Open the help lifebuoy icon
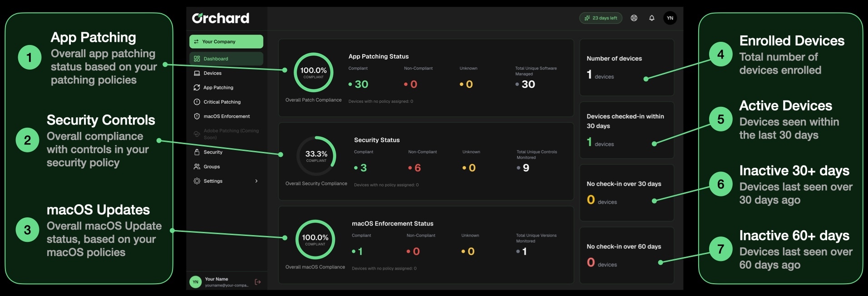868x296 pixels. click(634, 18)
